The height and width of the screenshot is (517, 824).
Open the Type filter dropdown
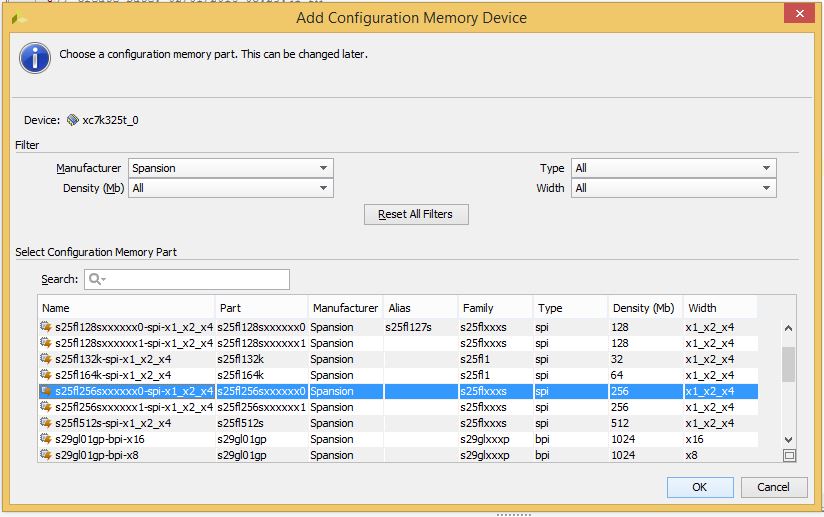(x=674, y=168)
